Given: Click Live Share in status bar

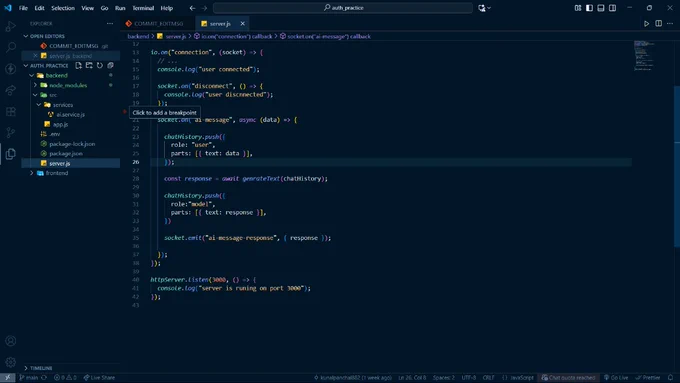Looking at the screenshot, I should point(99,378).
